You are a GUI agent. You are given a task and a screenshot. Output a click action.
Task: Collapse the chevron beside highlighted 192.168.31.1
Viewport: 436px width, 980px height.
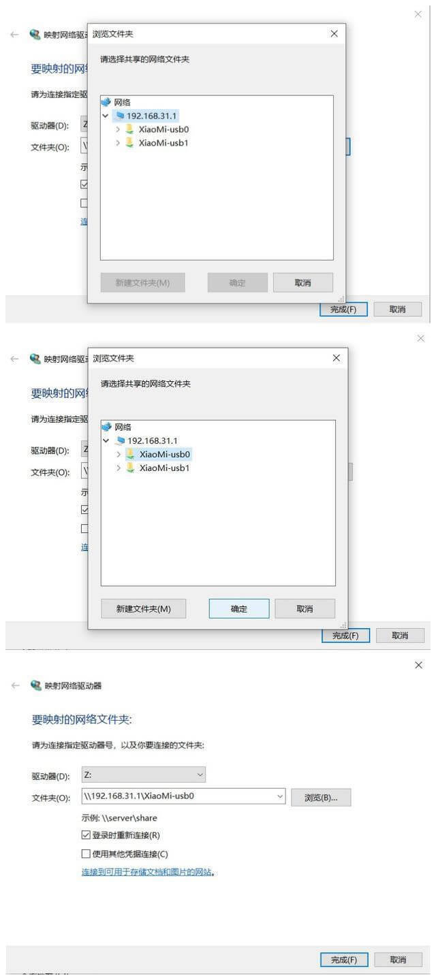pyautogui.click(x=105, y=116)
